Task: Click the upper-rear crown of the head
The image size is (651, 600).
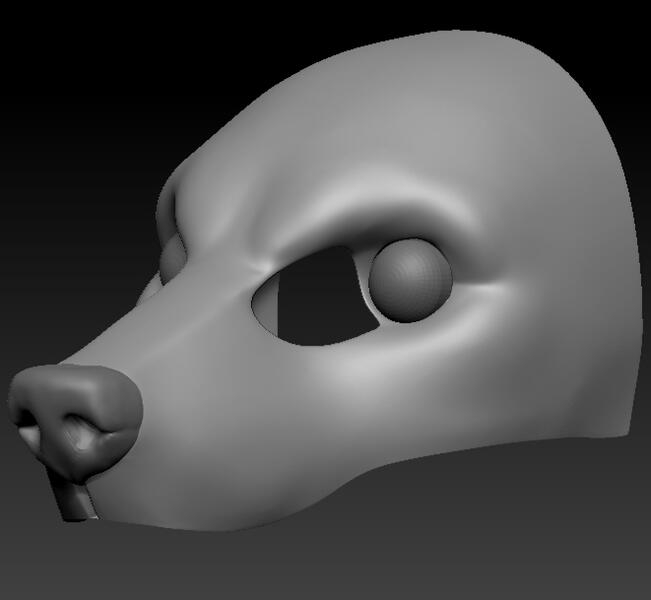Action: pos(560,100)
